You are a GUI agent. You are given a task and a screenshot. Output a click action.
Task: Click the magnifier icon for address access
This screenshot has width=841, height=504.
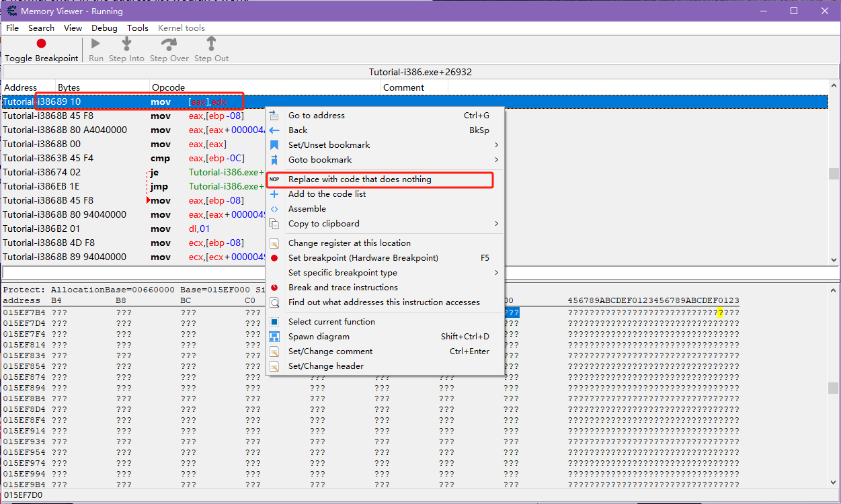tap(274, 302)
